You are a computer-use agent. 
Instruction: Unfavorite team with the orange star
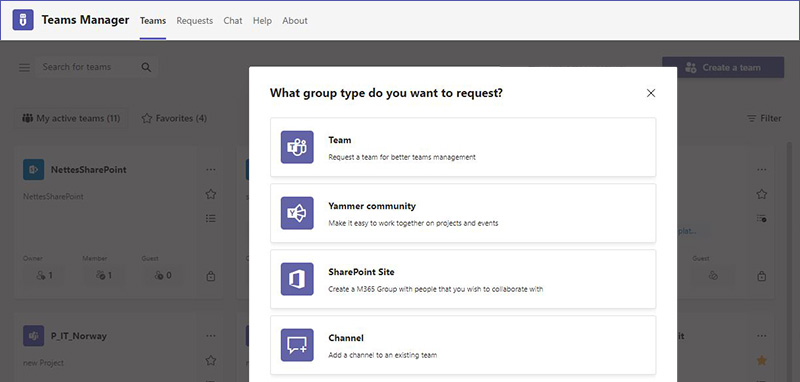[x=762, y=361]
